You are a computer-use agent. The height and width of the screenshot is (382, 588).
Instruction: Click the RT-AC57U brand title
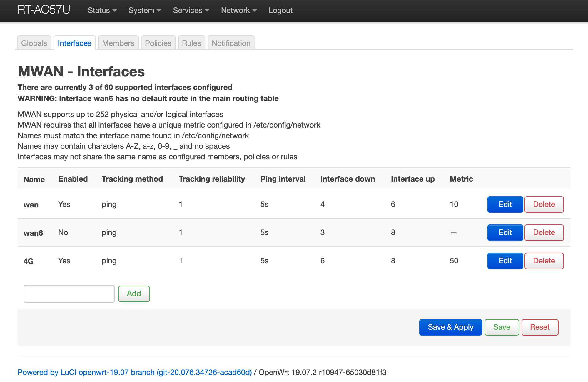coord(44,10)
